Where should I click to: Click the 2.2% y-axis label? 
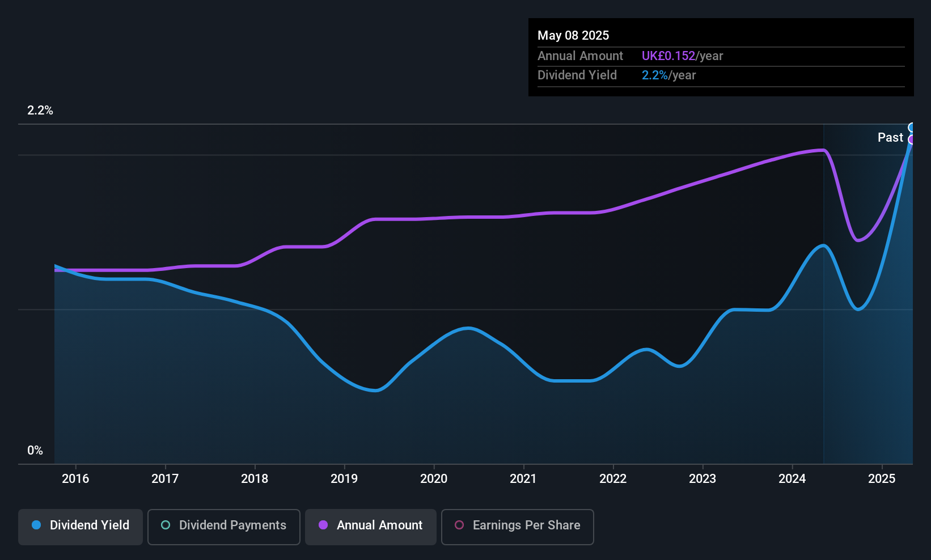click(40, 111)
